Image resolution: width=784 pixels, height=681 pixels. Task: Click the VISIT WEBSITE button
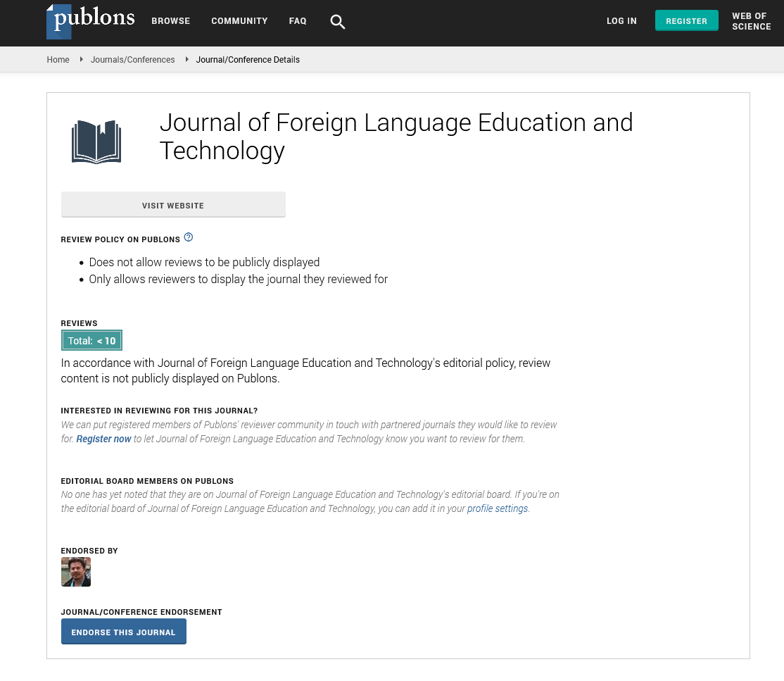(x=173, y=205)
